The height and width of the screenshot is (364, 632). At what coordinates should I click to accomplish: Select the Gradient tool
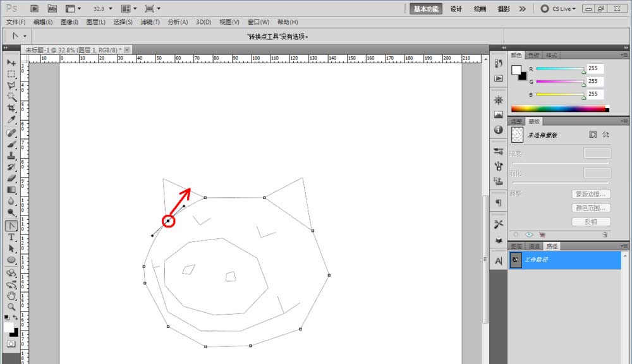11,190
